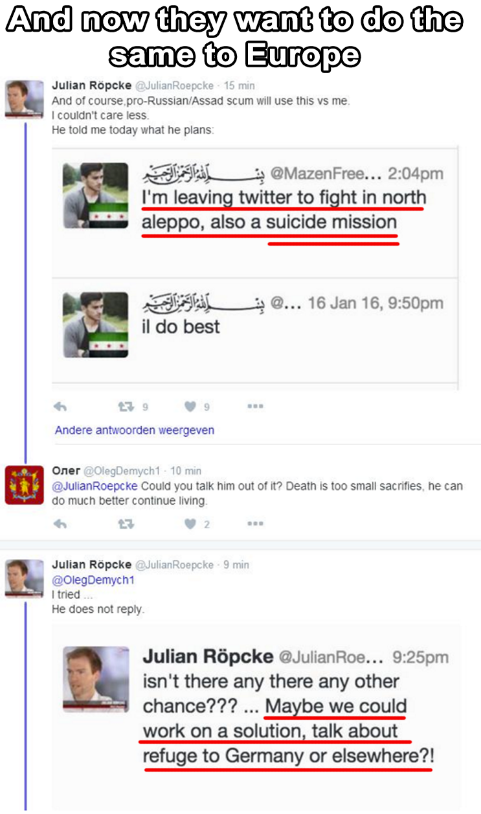Like the first tweet with 9 hearts
This screenshot has width=481, height=814.
(190, 406)
